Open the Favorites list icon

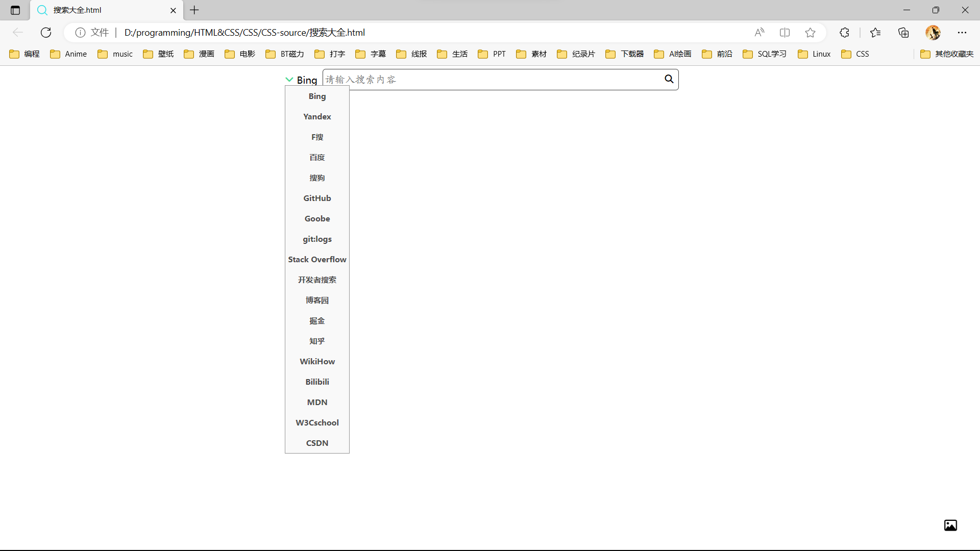[x=875, y=33]
